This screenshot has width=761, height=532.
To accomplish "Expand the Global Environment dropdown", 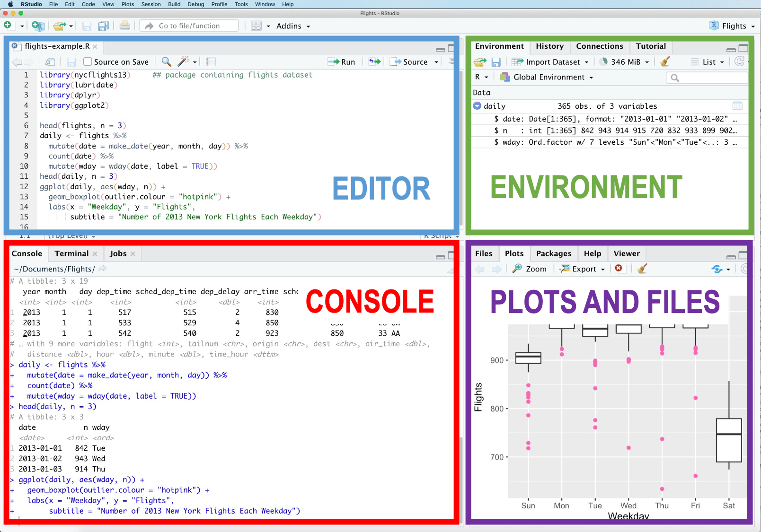I will tap(549, 77).
